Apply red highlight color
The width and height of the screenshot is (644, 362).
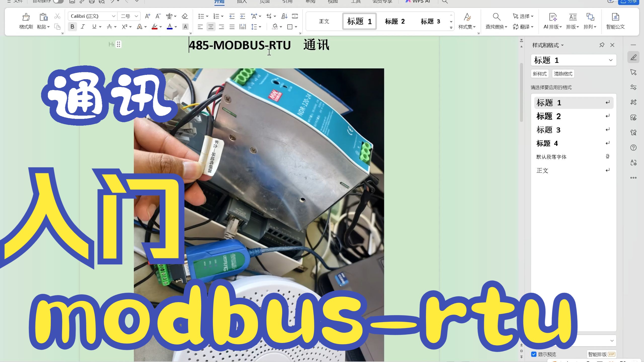click(x=155, y=27)
